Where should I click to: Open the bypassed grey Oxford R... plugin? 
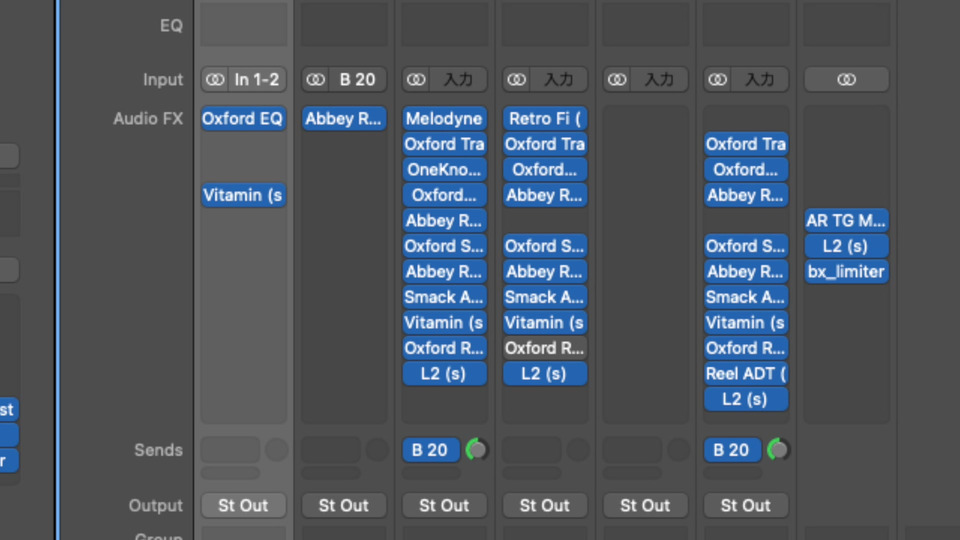(x=545, y=348)
